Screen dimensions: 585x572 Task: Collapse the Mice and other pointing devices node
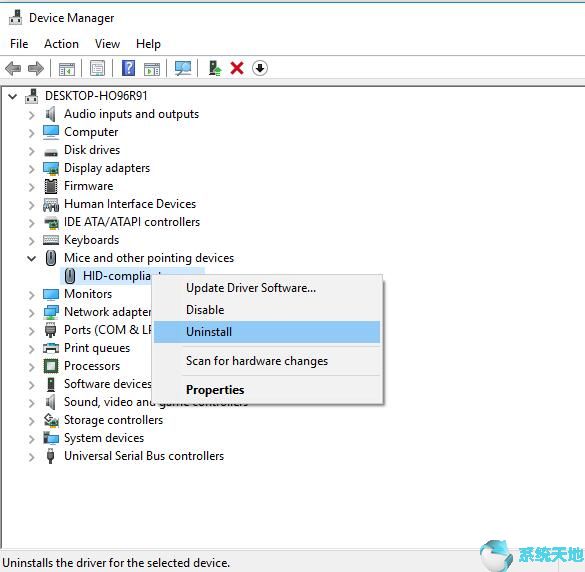coord(32,258)
